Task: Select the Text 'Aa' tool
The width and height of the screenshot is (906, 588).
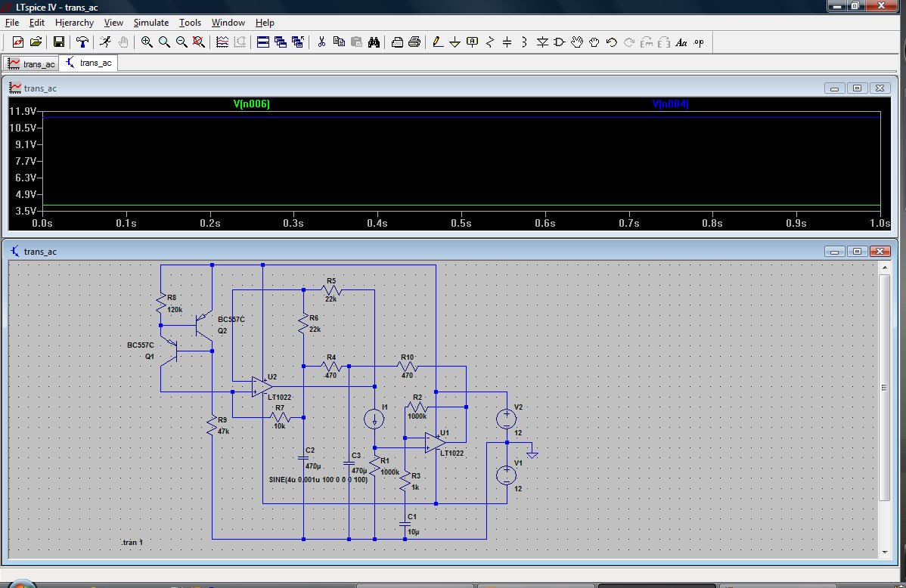Action: pos(681,42)
